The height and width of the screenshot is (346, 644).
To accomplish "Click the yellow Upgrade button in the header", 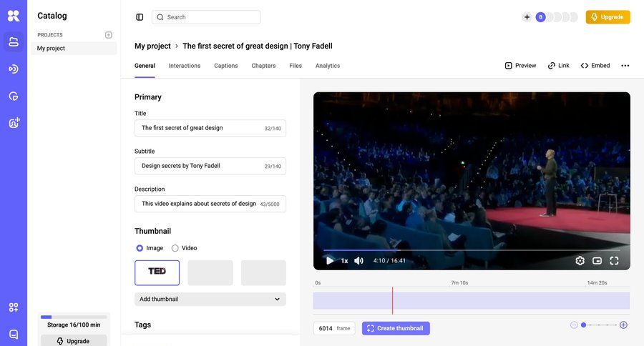I will 608,17.
